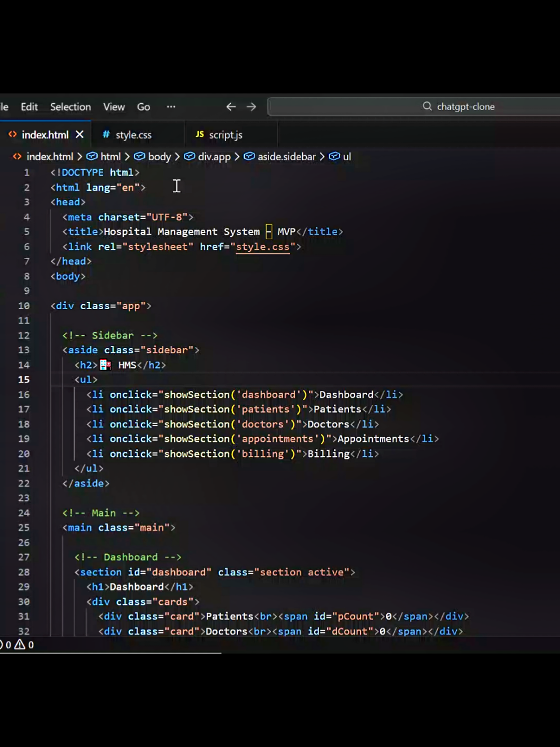Viewport: 560px width, 747px height.
Task: Click line number 1 in the gutter
Action: (x=27, y=173)
